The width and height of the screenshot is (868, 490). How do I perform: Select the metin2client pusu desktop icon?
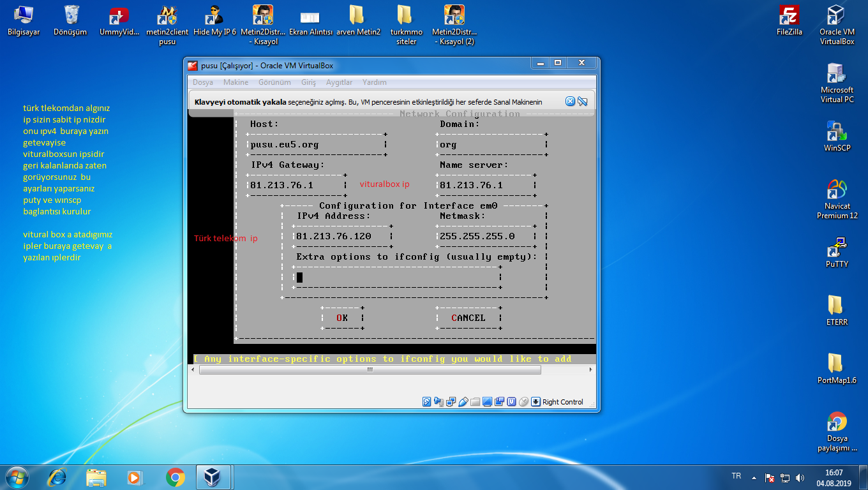coord(167,26)
